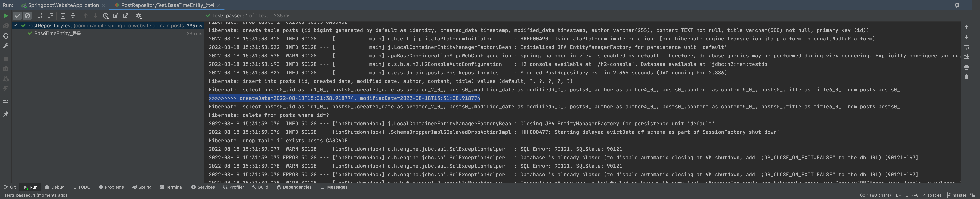Go to previous failed test arrow
Viewport: 980px width, 199px height.
86,16
